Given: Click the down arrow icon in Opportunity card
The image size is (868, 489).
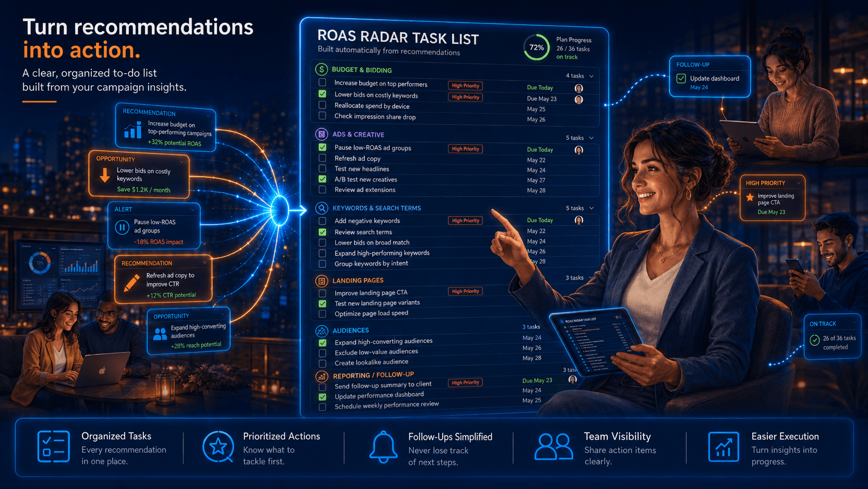Looking at the screenshot, I should pos(105,175).
